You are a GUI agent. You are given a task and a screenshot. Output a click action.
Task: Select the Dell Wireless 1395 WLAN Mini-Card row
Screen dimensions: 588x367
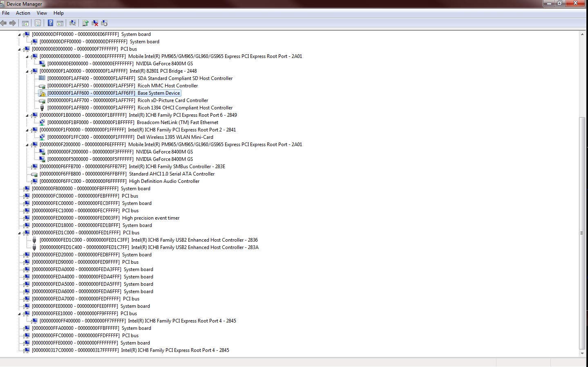[130, 137]
